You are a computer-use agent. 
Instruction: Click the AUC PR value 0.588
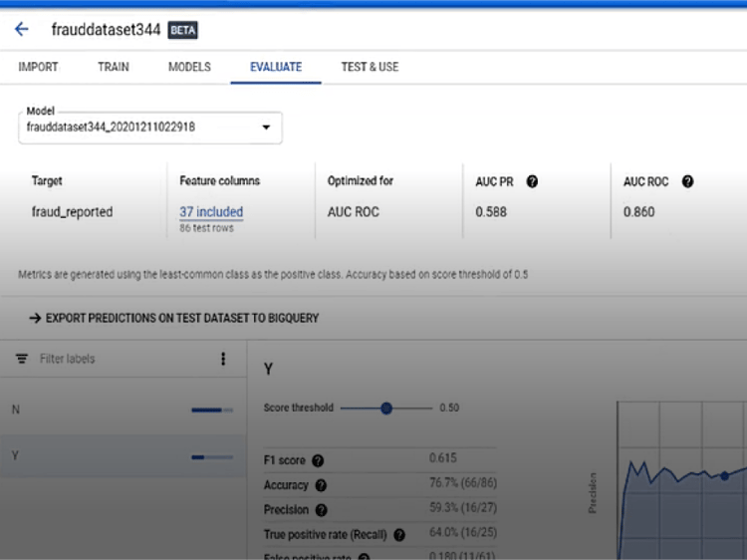click(x=491, y=211)
